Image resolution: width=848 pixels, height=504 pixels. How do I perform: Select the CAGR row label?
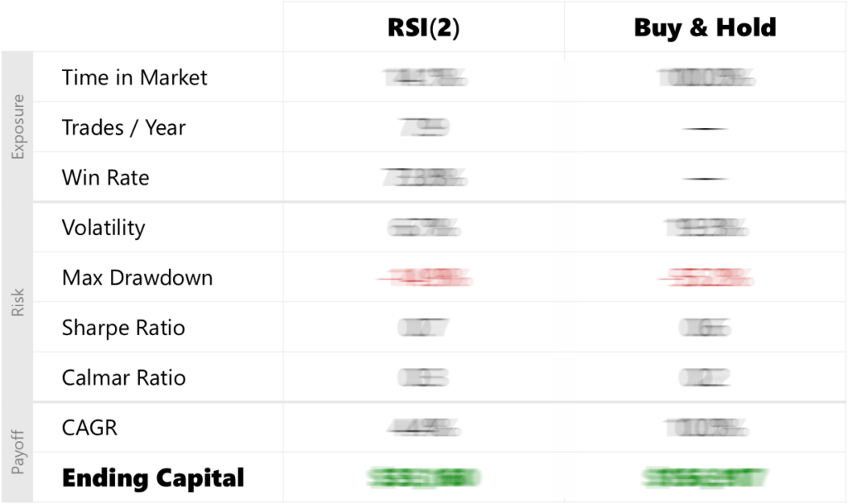coord(89,428)
